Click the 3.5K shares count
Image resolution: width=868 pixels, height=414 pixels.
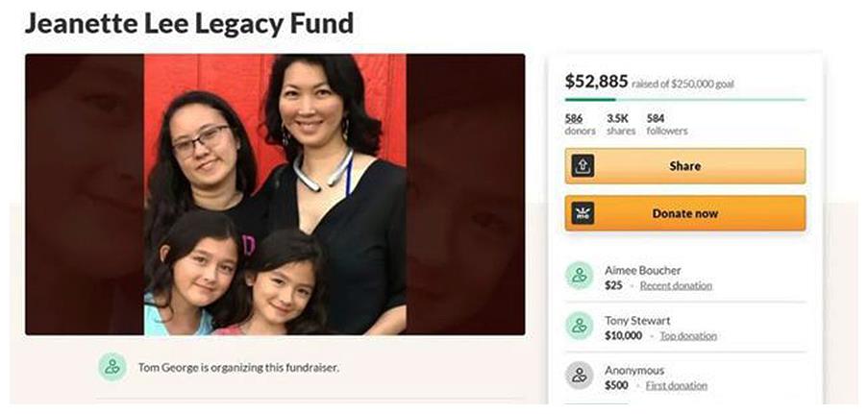[x=621, y=125]
